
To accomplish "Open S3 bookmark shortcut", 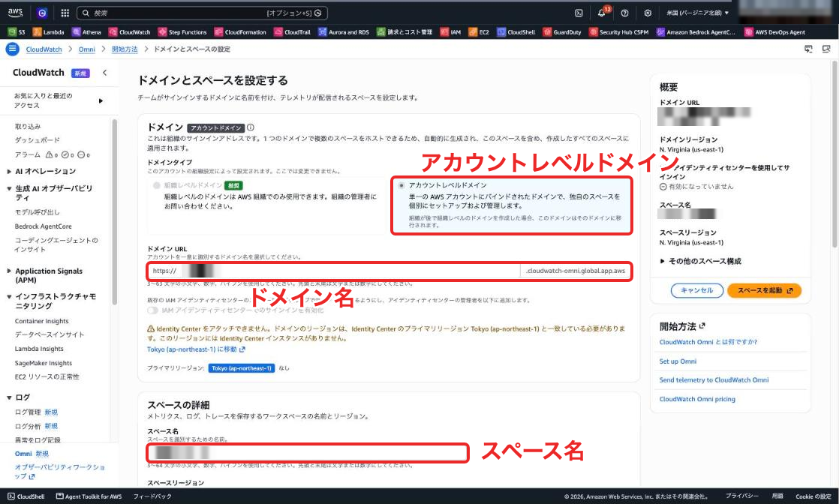I will (17, 32).
